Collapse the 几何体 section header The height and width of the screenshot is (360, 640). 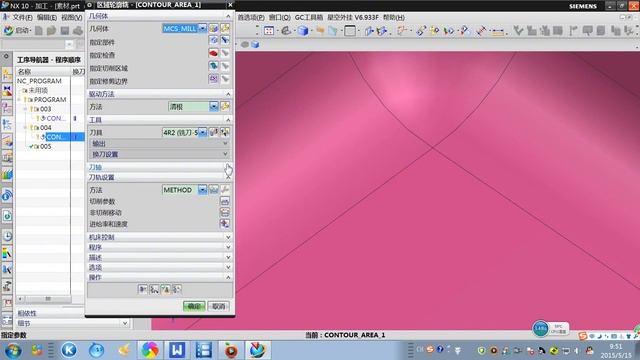(x=160, y=16)
